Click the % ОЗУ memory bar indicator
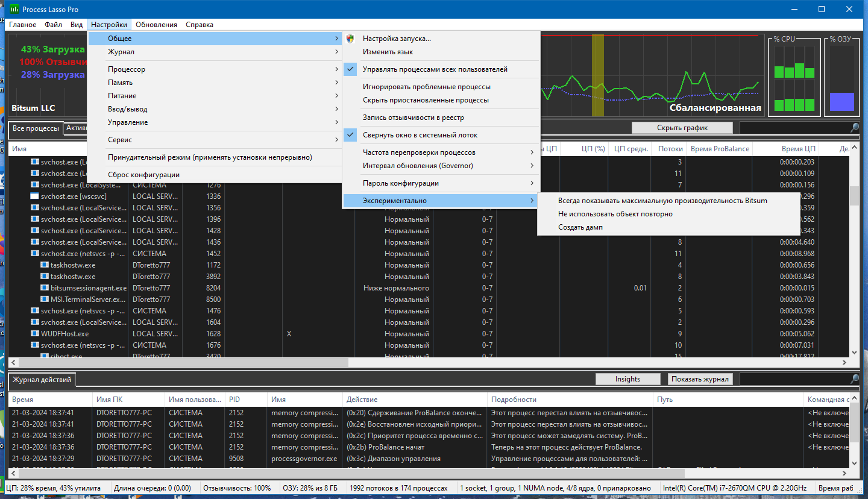 pyautogui.click(x=841, y=76)
